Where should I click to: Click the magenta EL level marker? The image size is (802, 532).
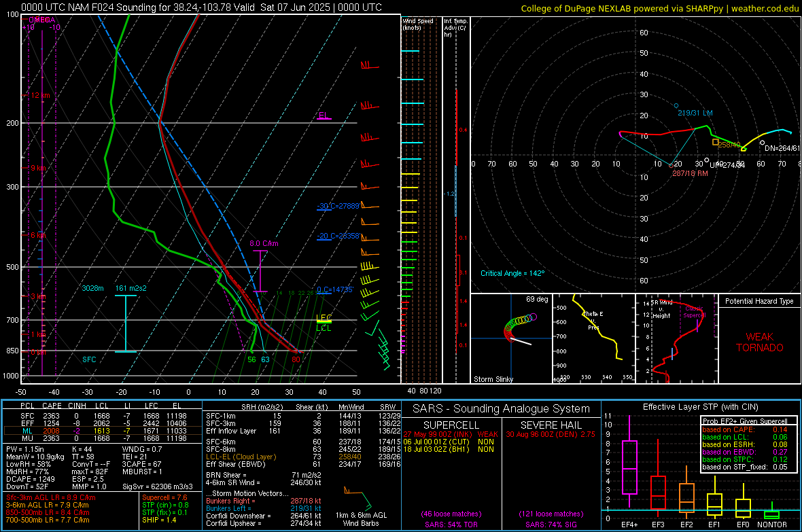324,116
